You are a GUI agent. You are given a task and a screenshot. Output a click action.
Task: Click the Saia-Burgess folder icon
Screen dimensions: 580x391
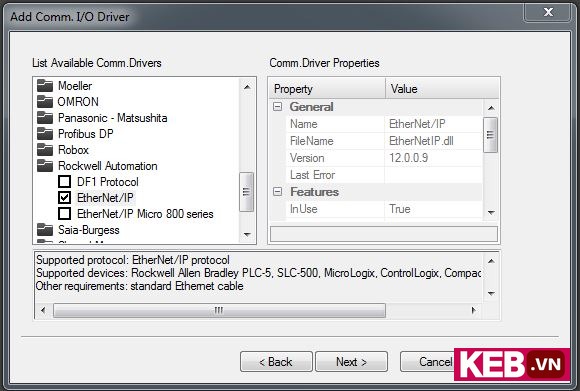tap(45, 230)
